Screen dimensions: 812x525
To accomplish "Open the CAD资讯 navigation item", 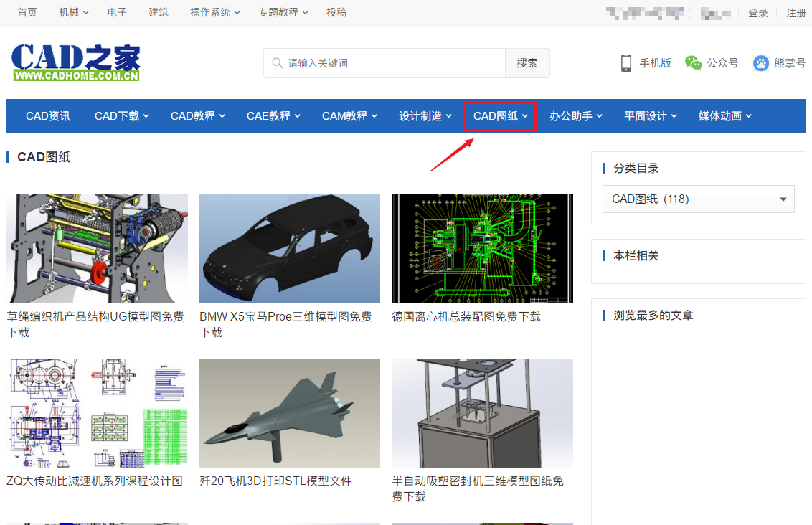I will (48, 116).
